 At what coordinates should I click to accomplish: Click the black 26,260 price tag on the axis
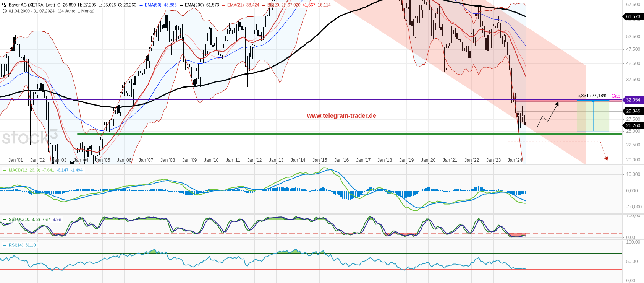(633, 125)
